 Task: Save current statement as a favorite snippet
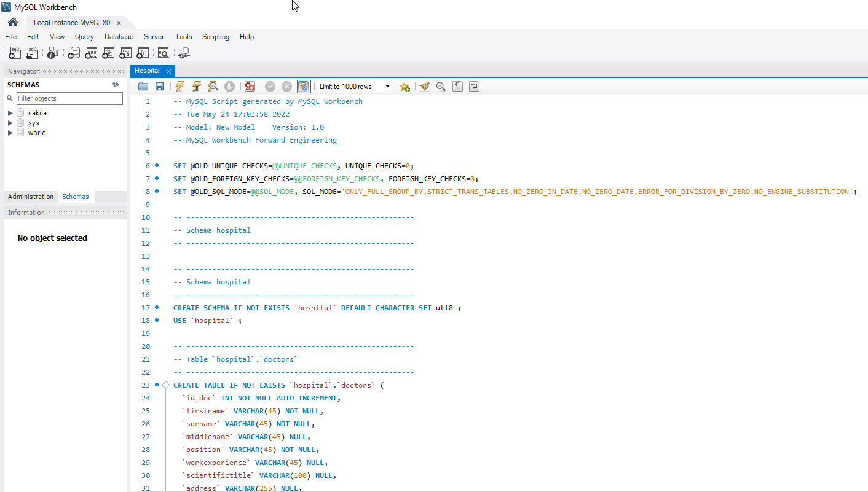pos(404,87)
